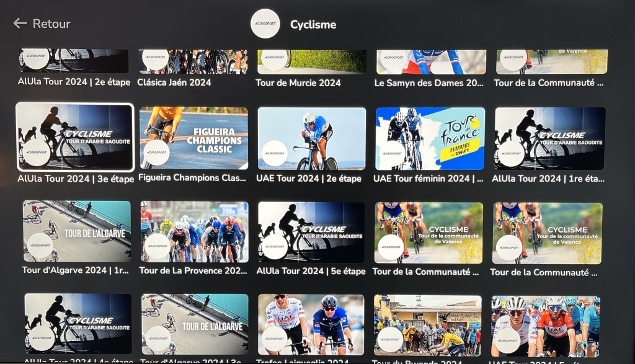Select Tour de France Femmes thumbnail
The width and height of the screenshot is (635, 364).
tap(430, 138)
